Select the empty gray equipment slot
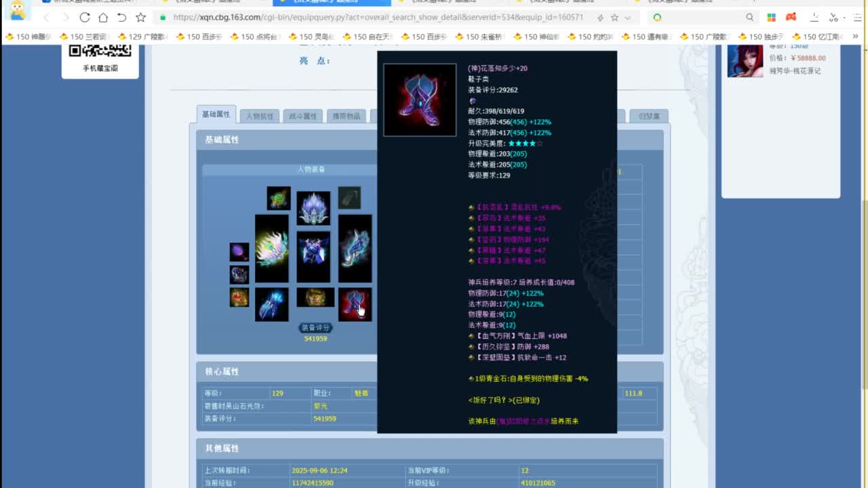Viewport: 868px width, 488px height. coord(349,198)
